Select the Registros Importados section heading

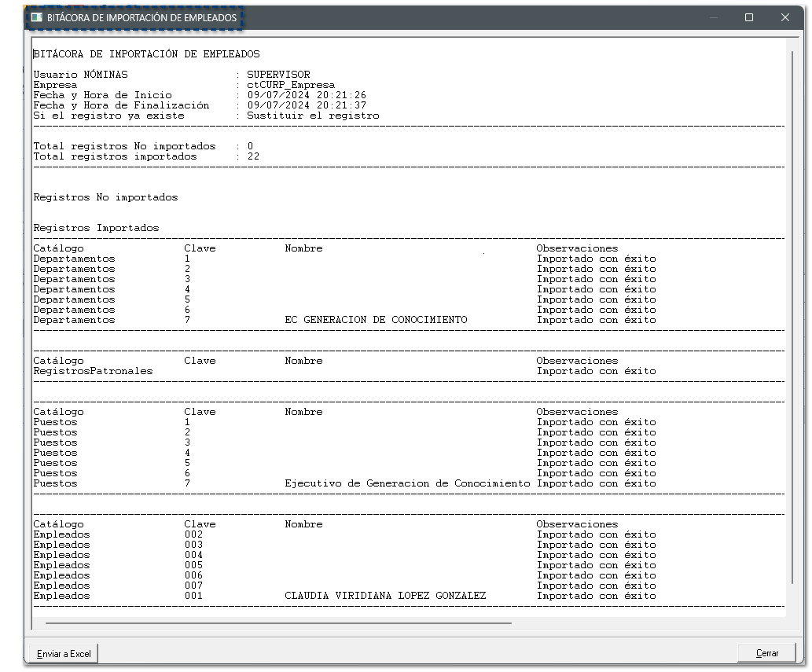click(96, 228)
